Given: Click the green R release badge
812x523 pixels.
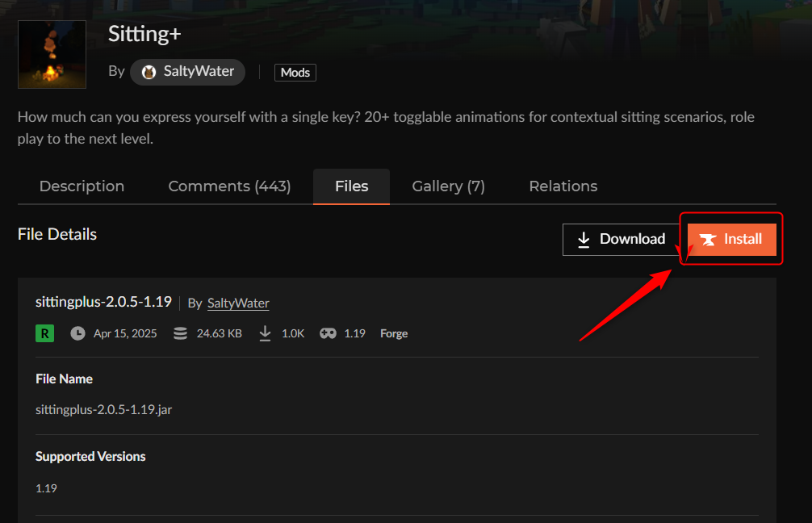Looking at the screenshot, I should pos(44,333).
